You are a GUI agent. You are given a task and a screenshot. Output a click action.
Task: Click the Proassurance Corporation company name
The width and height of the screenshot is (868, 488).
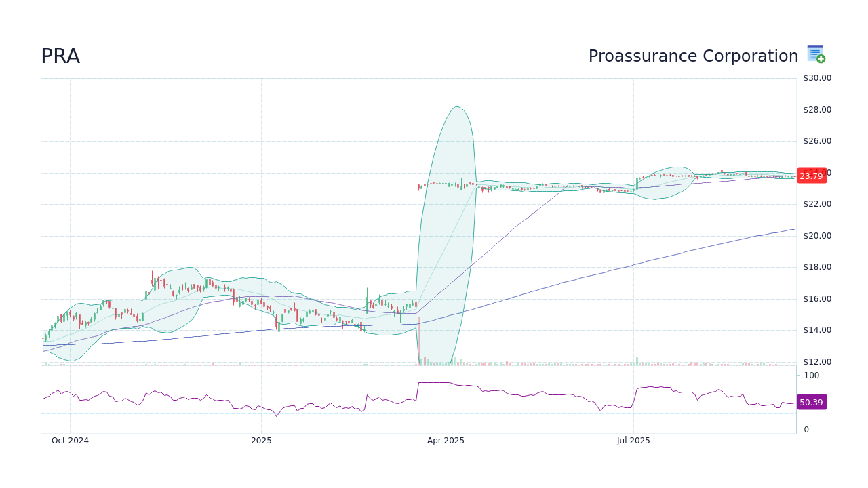pos(693,56)
